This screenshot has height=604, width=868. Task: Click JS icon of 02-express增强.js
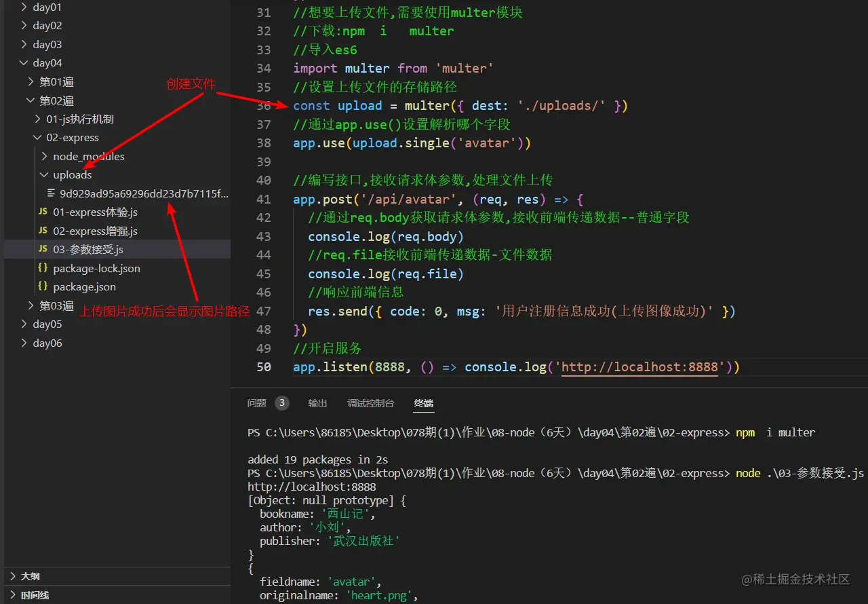click(43, 231)
